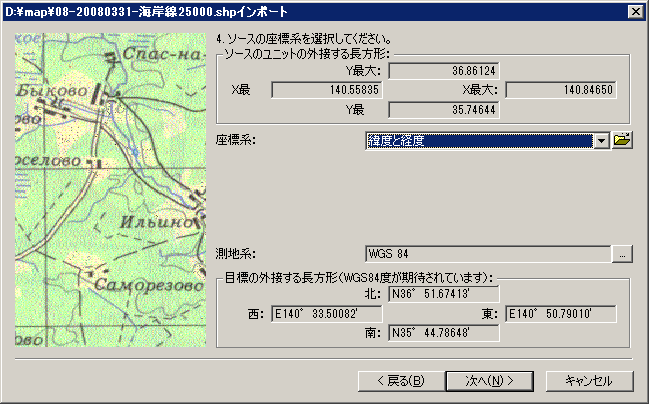Click the Y最大 value 36.86124 field
This screenshot has width=649, height=404.
pyautogui.click(x=444, y=71)
